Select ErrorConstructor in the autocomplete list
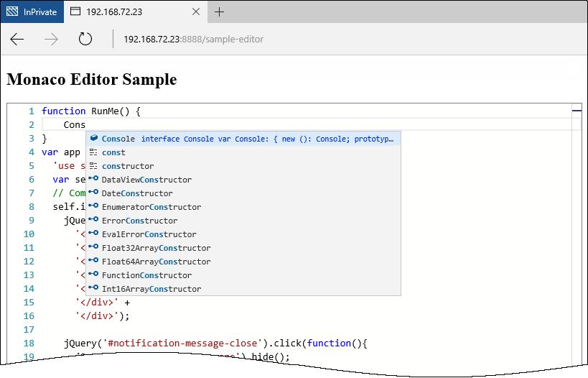The width and height of the screenshot is (588, 378). 139,221
